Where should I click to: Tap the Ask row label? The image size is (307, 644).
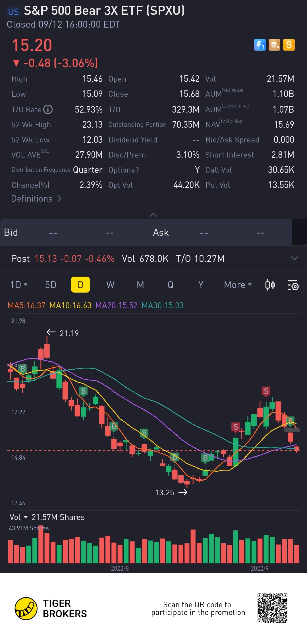click(161, 233)
